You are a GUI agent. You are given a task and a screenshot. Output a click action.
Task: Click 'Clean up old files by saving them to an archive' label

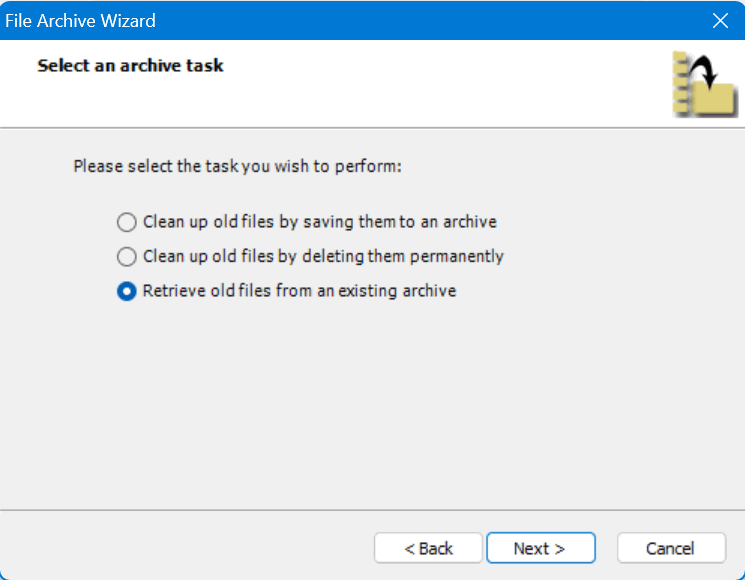tap(319, 222)
